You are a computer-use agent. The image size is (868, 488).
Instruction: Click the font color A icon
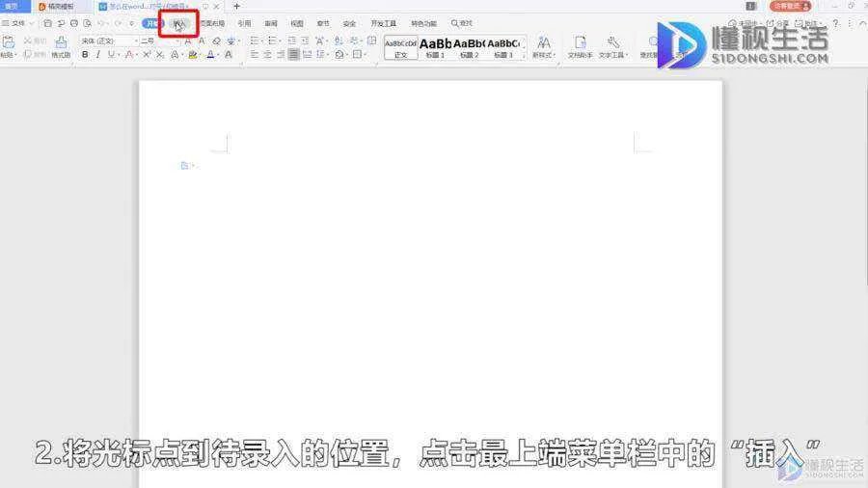pyautogui.click(x=210, y=54)
